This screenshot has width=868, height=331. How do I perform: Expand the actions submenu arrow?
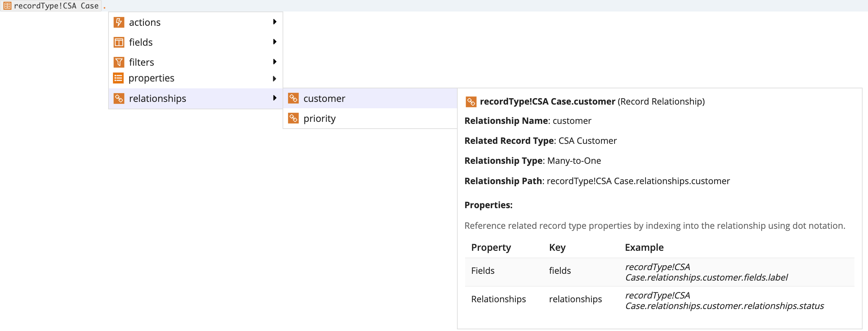tap(275, 22)
